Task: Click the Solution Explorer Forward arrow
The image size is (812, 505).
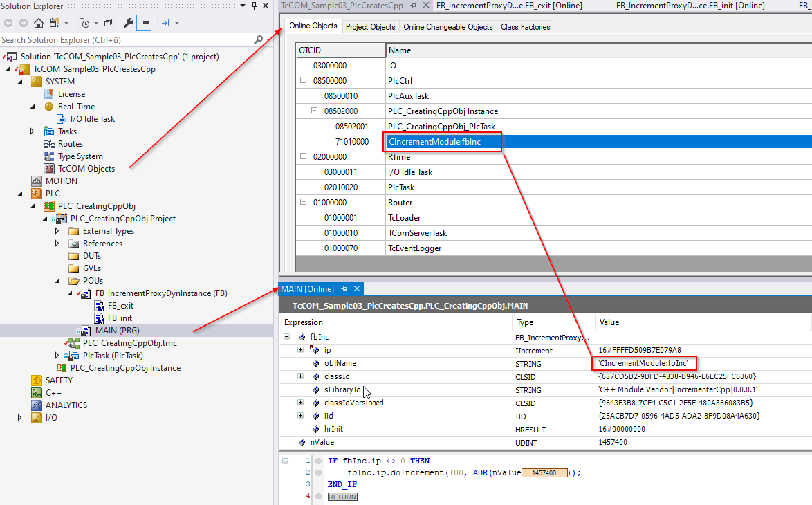Action: coord(24,23)
